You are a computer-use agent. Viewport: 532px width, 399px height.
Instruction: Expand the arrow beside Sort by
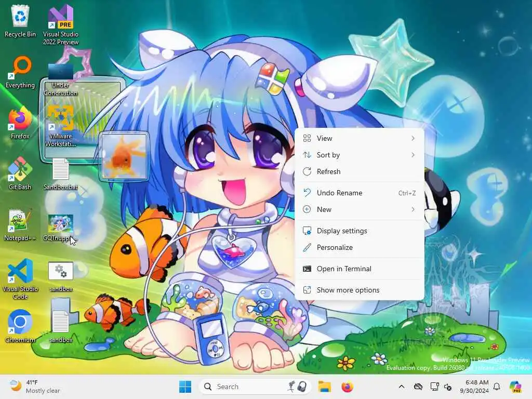[413, 155]
